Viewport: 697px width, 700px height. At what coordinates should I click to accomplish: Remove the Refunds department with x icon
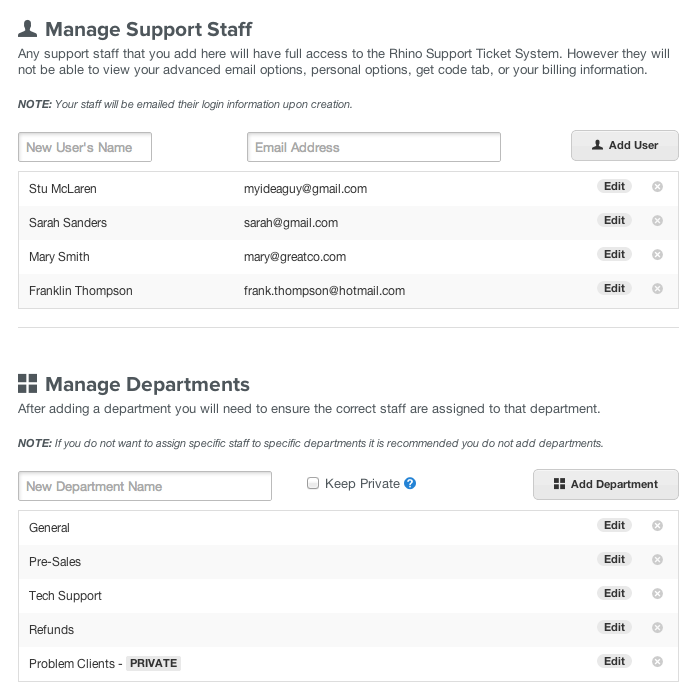coord(657,628)
